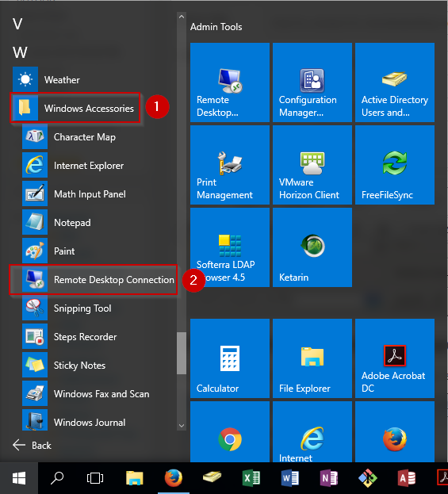The width and height of the screenshot is (448, 494).
Task: Launch OneNote from the taskbar
Action: click(x=329, y=478)
